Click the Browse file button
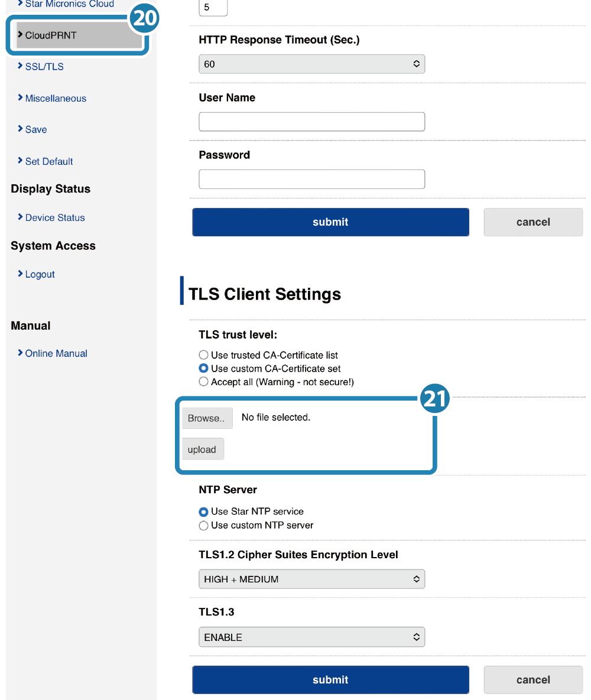 click(x=206, y=418)
